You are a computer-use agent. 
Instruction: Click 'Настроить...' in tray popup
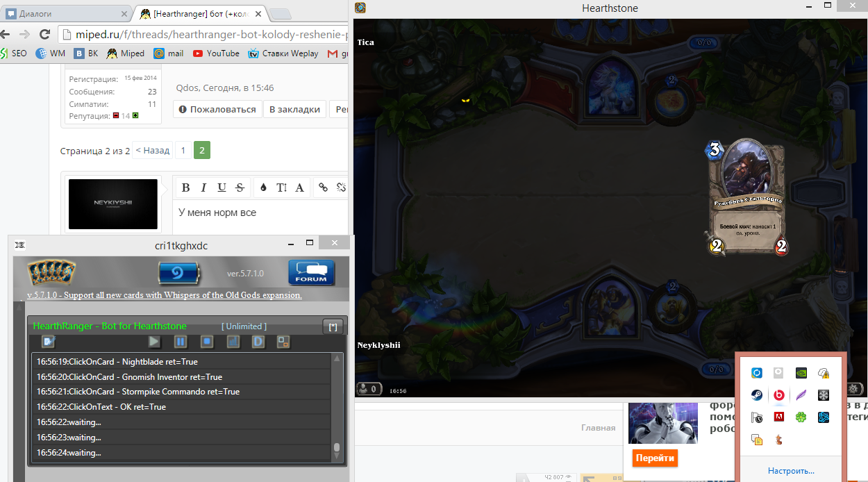(791, 470)
